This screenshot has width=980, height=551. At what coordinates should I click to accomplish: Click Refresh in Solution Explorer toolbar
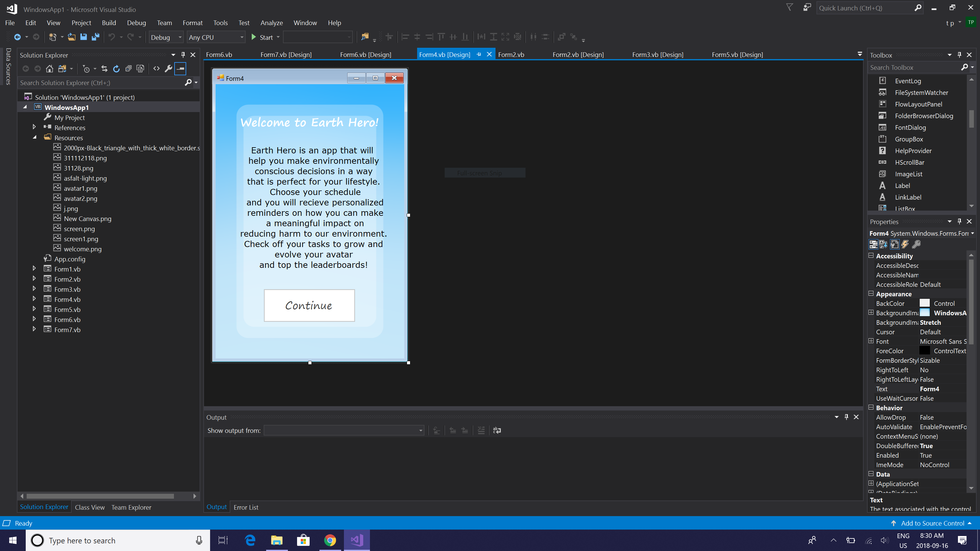116,69
